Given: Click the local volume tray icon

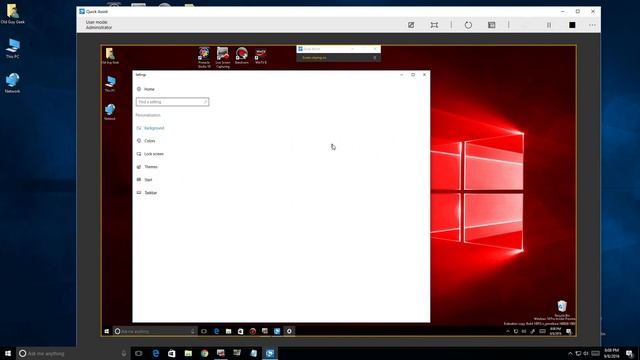Looking at the screenshot, I should (586, 353).
